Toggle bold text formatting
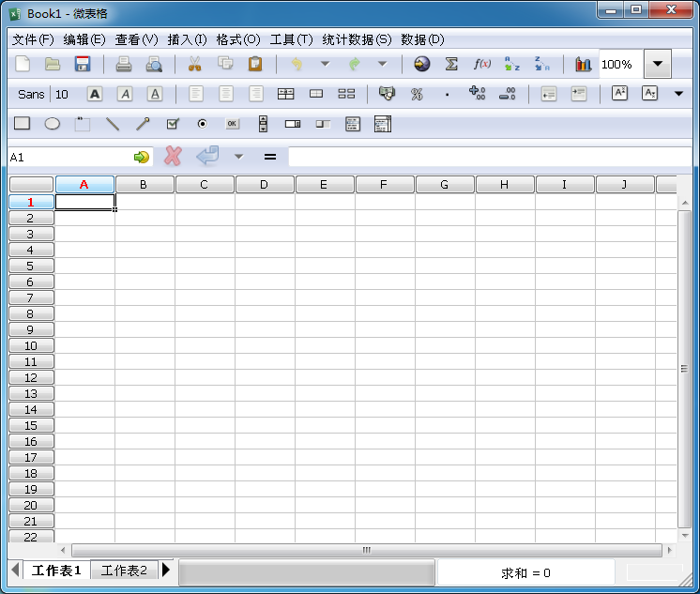700x594 pixels. click(95, 94)
